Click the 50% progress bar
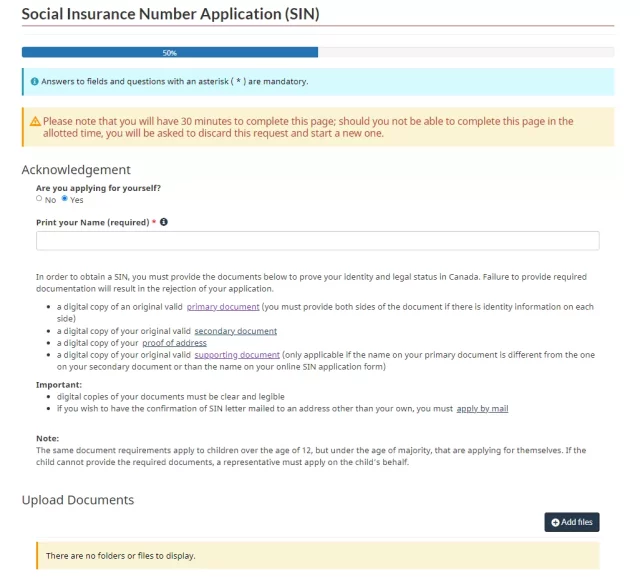Viewport: 640px width, 578px height. pyautogui.click(x=170, y=52)
